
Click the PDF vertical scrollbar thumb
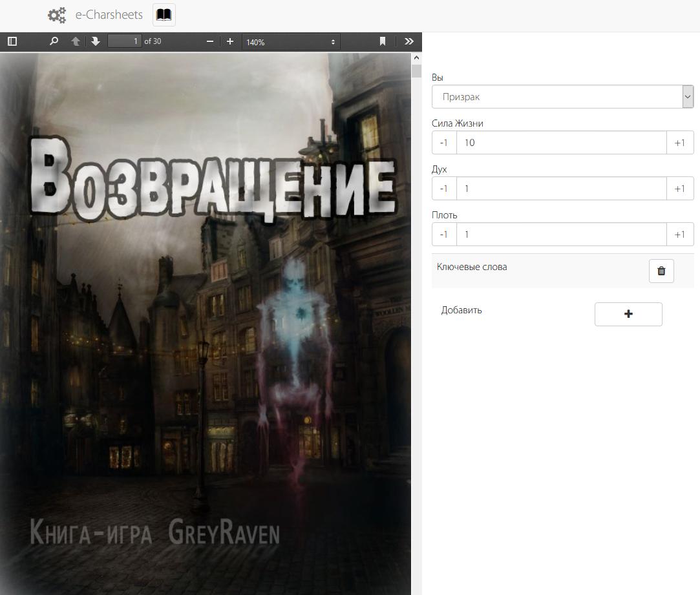pyautogui.click(x=416, y=71)
